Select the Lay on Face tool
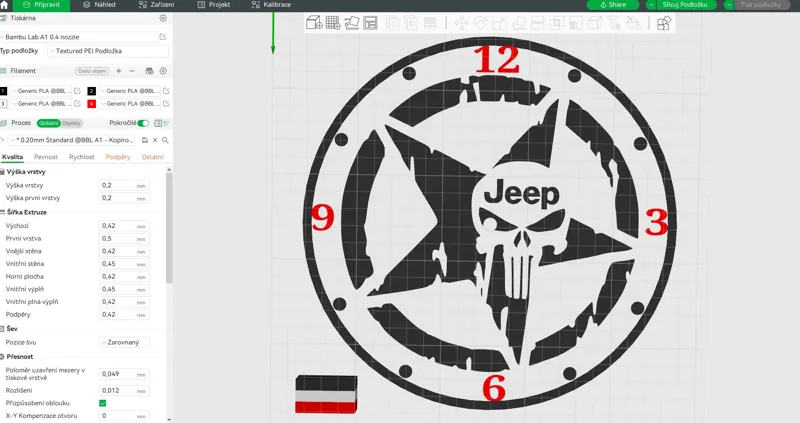 (519, 23)
